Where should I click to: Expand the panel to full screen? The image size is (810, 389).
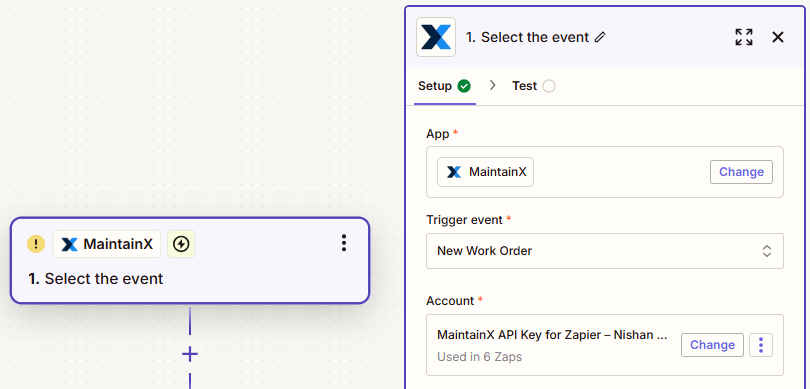[744, 37]
